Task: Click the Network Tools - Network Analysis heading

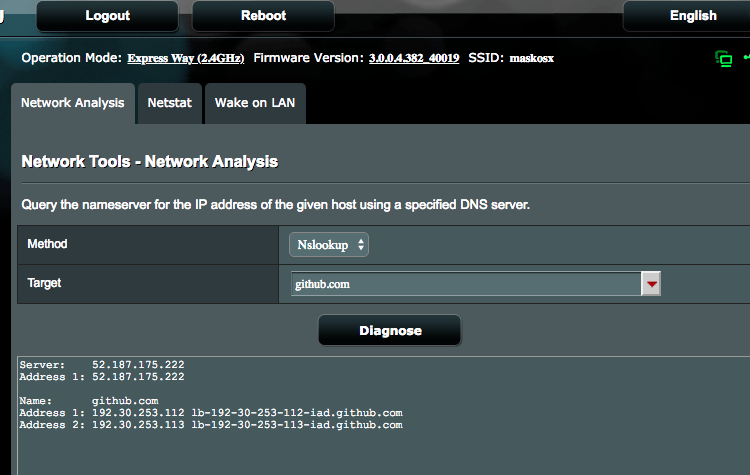Action: pyautogui.click(x=149, y=161)
